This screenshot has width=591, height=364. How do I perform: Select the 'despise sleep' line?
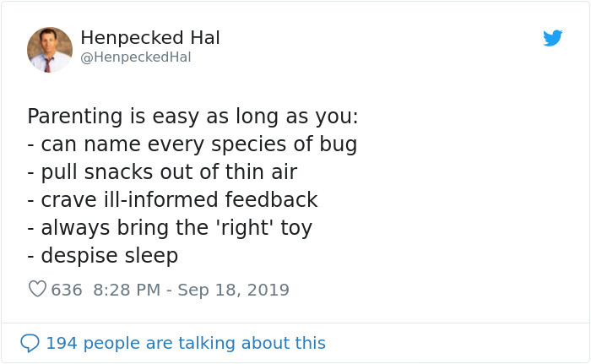[103, 256]
